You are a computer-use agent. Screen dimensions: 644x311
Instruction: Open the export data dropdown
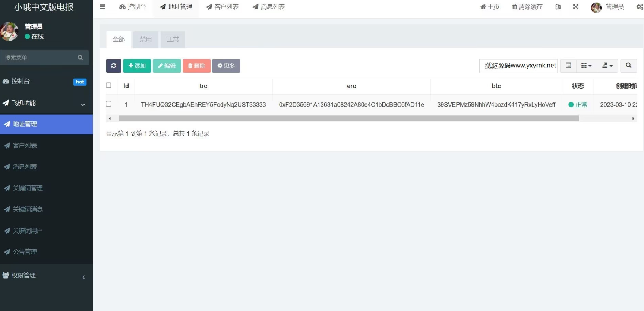pyautogui.click(x=607, y=66)
